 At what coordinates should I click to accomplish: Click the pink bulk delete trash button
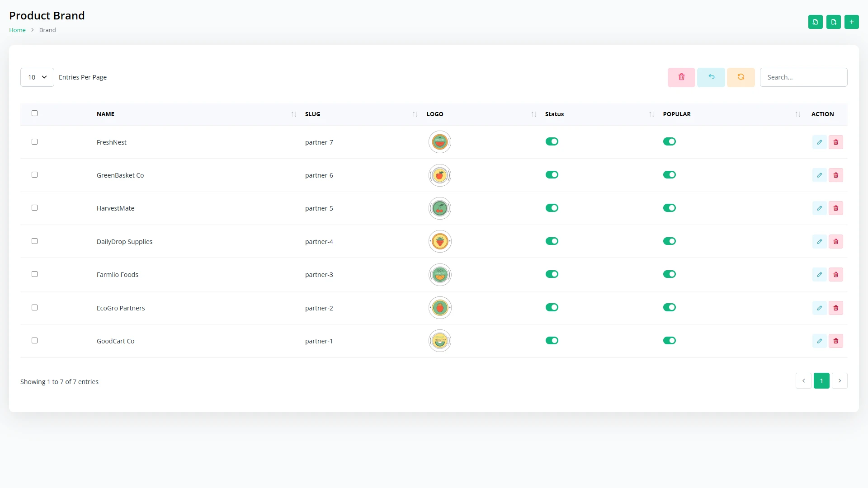(681, 77)
